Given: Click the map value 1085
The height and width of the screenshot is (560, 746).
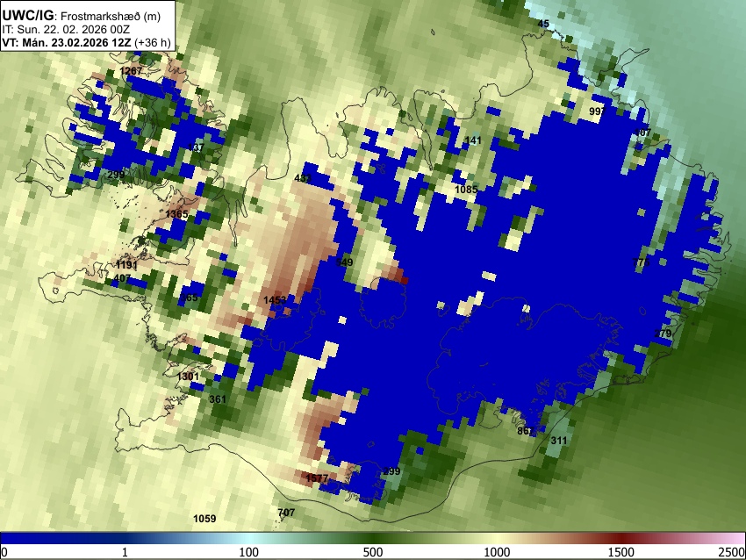Looking at the screenshot, I should point(466,190).
